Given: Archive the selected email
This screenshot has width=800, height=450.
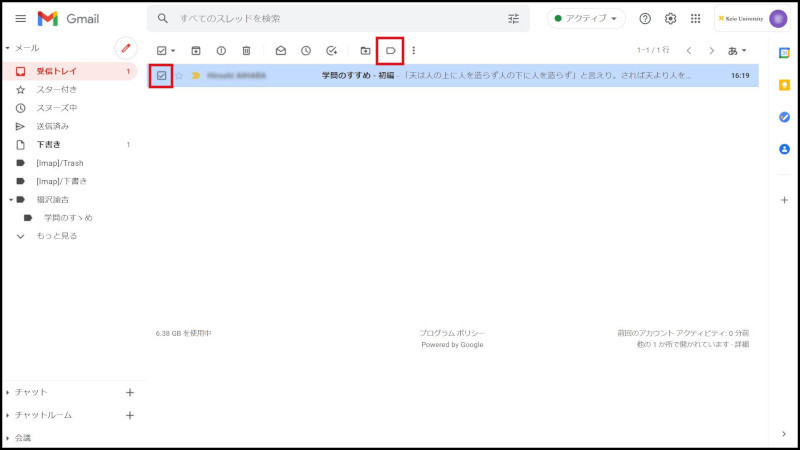Looking at the screenshot, I should click(196, 50).
